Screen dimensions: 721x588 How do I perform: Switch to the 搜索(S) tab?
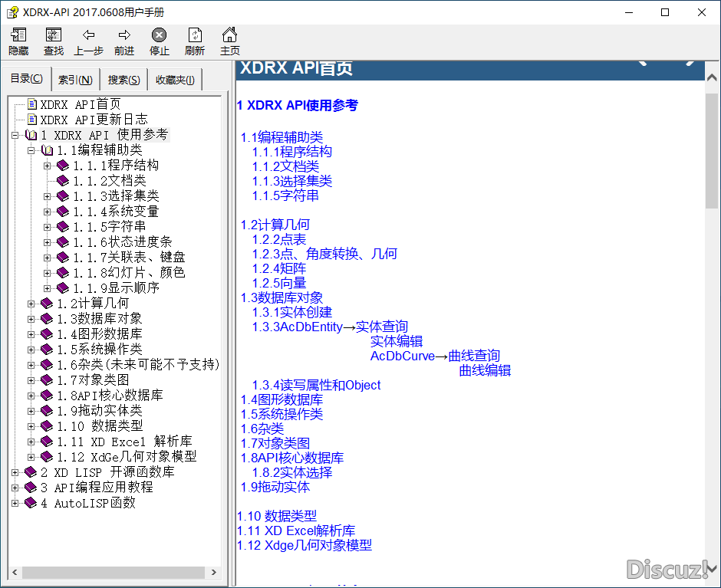pos(123,80)
